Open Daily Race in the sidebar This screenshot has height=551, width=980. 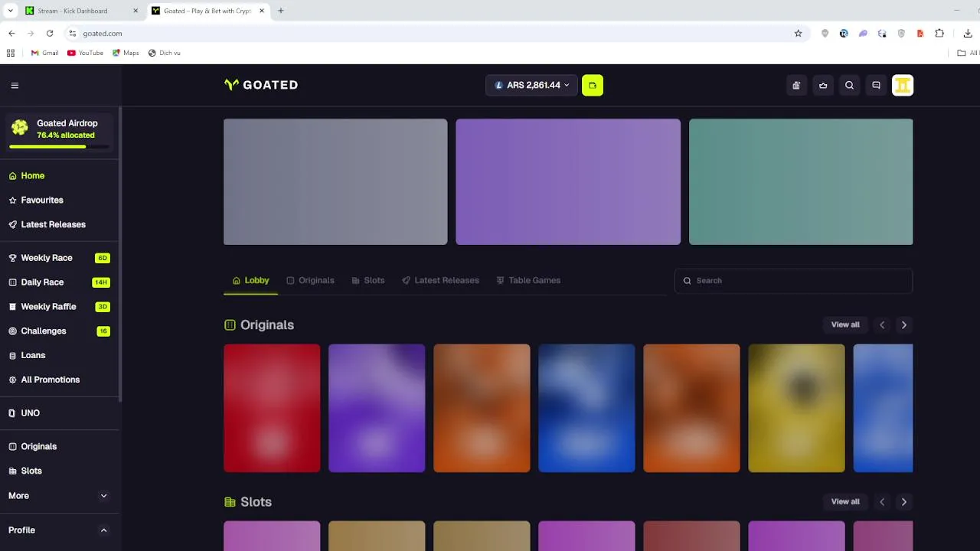[x=58, y=282]
